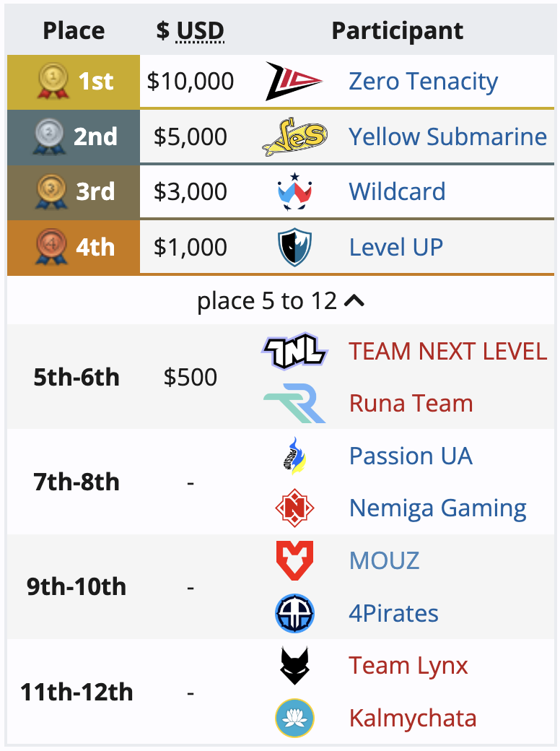Click the Wildcard crown logo
This screenshot has width=560, height=751.
pos(295,191)
